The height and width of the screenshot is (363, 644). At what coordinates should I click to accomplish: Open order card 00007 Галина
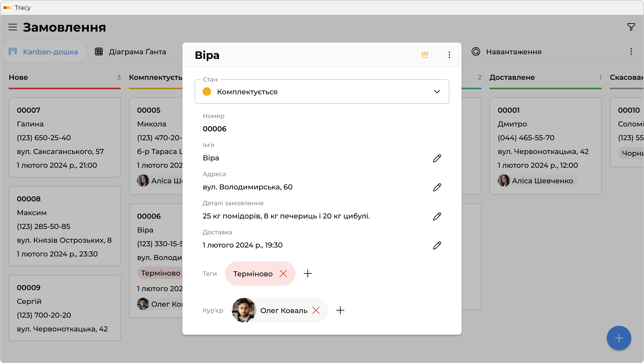pos(64,137)
